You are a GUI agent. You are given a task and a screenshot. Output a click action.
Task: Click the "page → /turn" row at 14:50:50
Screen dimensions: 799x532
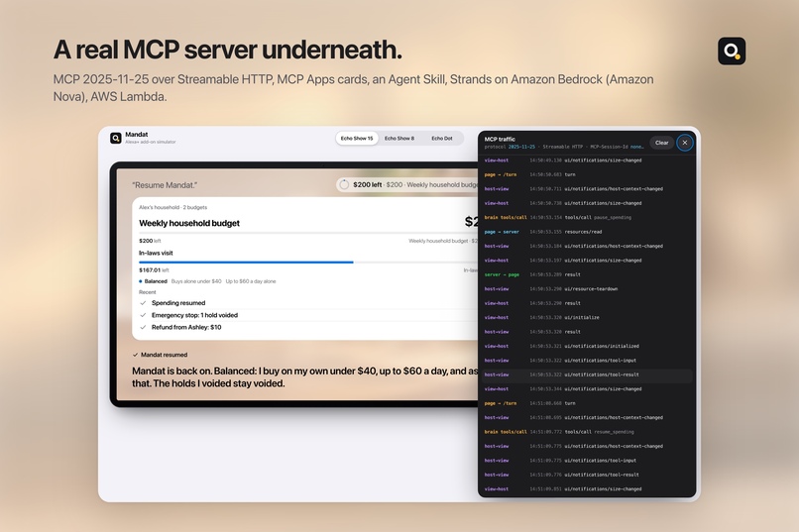point(588,174)
